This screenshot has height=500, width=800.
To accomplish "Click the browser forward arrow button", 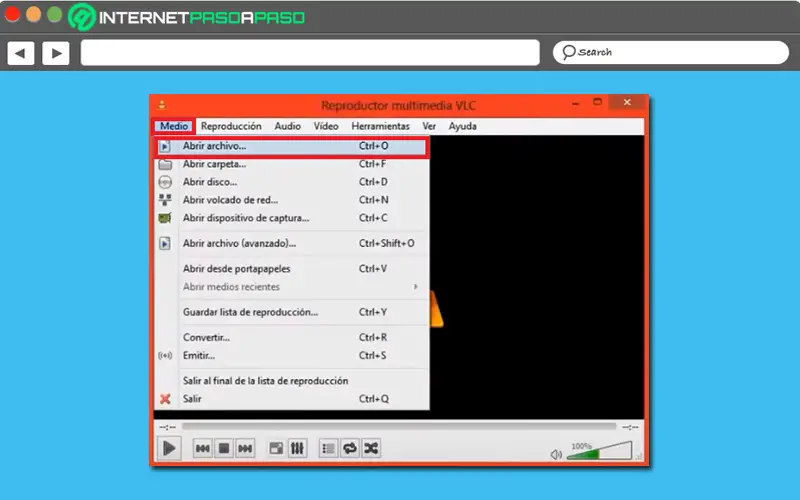I will 56,53.
